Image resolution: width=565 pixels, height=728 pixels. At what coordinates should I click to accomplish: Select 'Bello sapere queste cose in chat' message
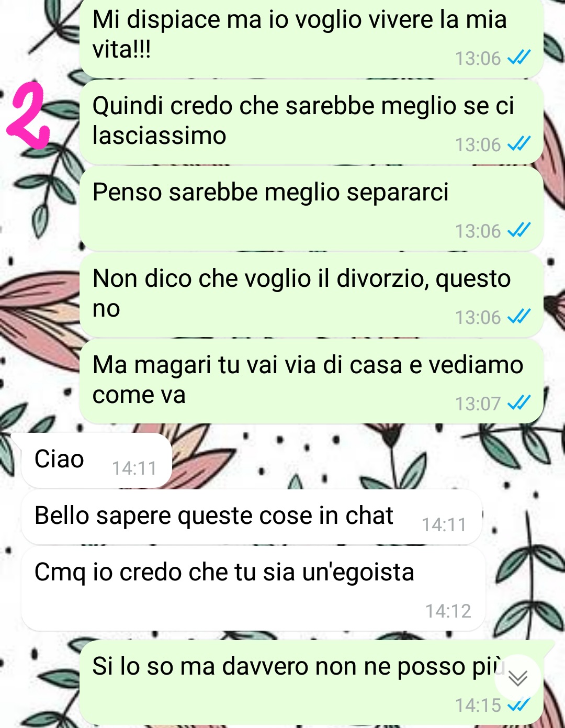pos(251,517)
